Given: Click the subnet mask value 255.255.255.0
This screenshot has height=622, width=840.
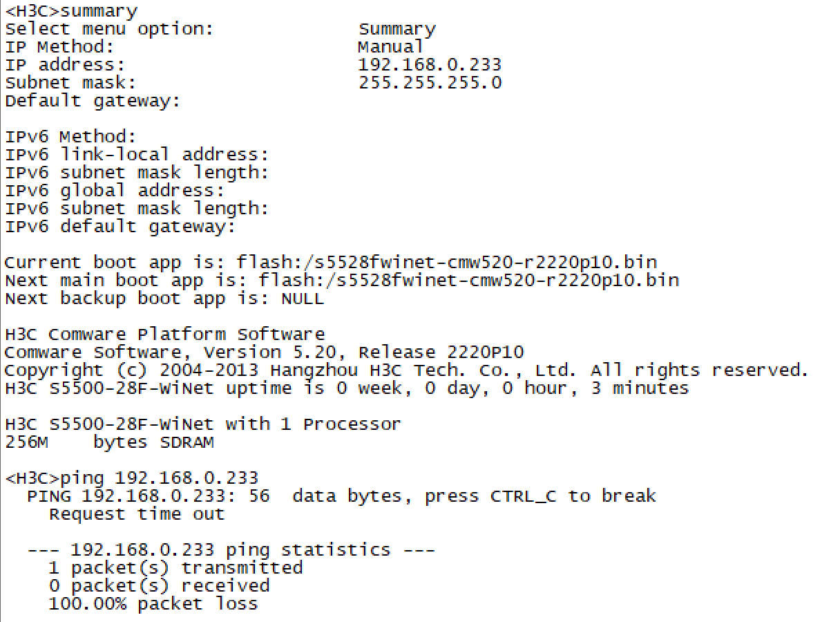Looking at the screenshot, I should click(430, 84).
